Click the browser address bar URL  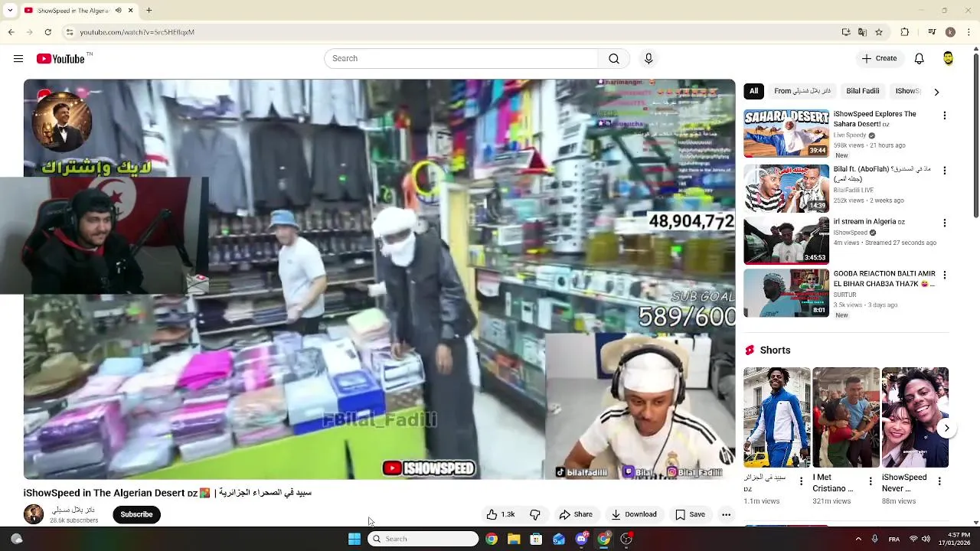(137, 32)
